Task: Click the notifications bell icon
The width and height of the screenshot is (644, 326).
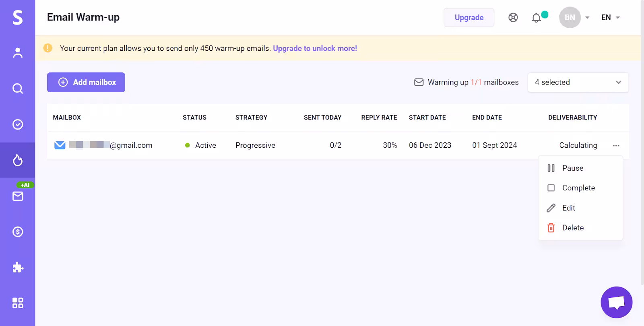Action: [536, 18]
